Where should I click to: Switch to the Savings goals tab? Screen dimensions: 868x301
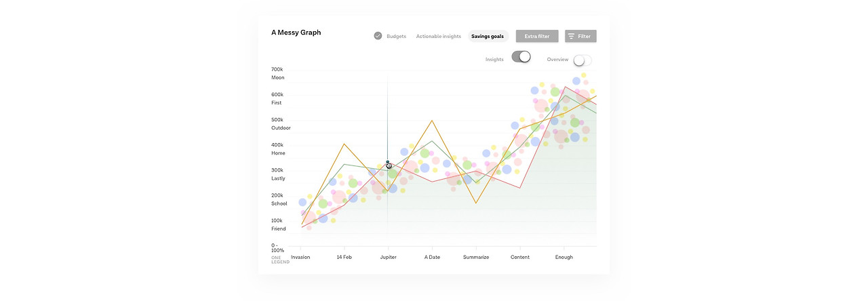pyautogui.click(x=488, y=37)
